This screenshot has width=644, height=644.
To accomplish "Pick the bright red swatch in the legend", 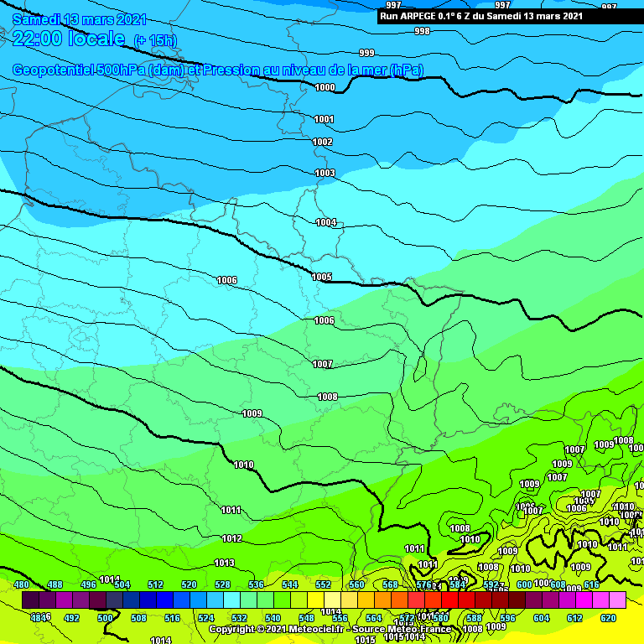I will point(449,600).
